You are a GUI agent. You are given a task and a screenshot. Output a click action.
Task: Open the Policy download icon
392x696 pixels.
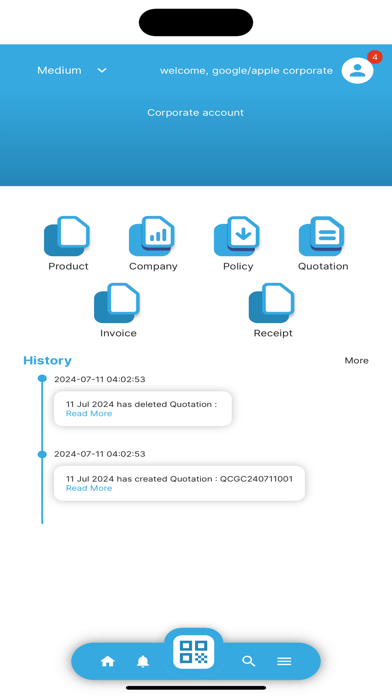[x=237, y=236]
